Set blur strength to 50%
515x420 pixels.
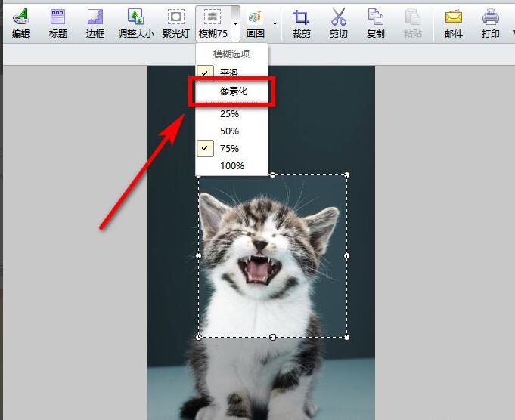pyautogui.click(x=229, y=131)
